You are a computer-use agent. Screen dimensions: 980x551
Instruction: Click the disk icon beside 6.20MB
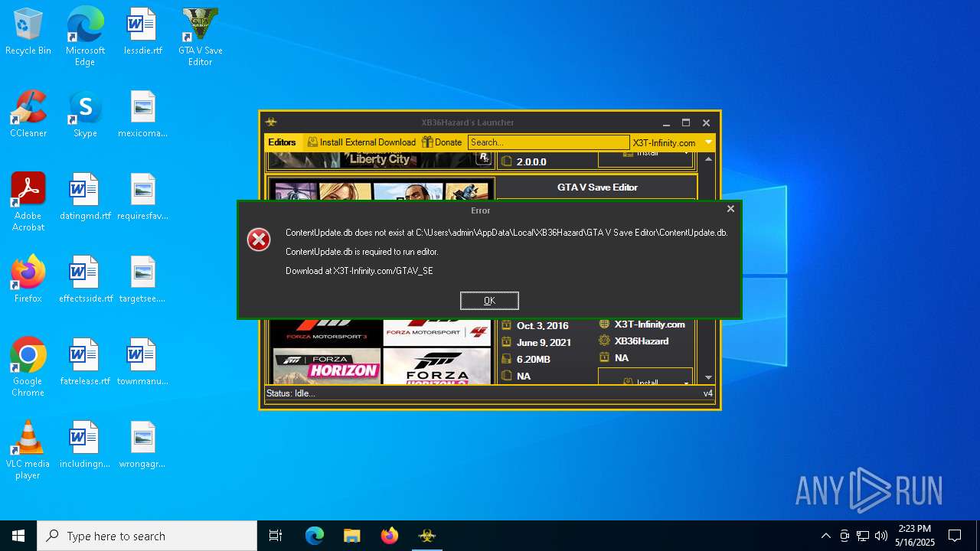click(x=506, y=359)
